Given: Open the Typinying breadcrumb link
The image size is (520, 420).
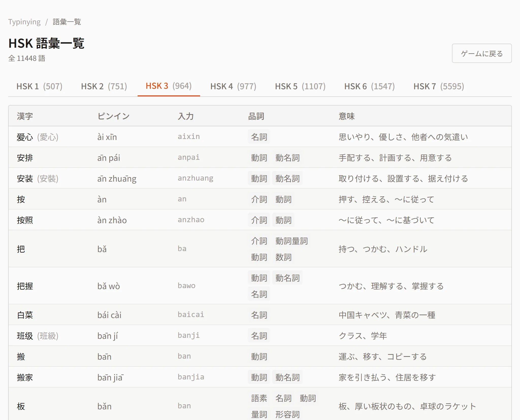Looking at the screenshot, I should 24,22.
